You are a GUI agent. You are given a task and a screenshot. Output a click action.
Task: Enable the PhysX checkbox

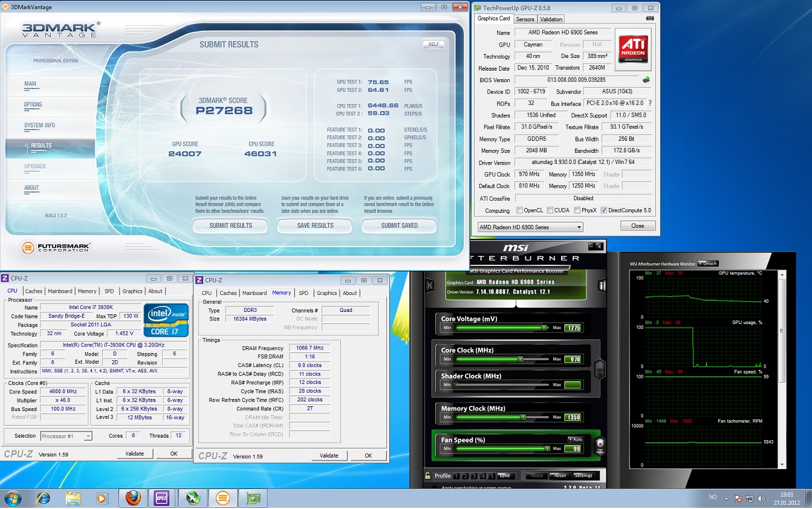(576, 210)
